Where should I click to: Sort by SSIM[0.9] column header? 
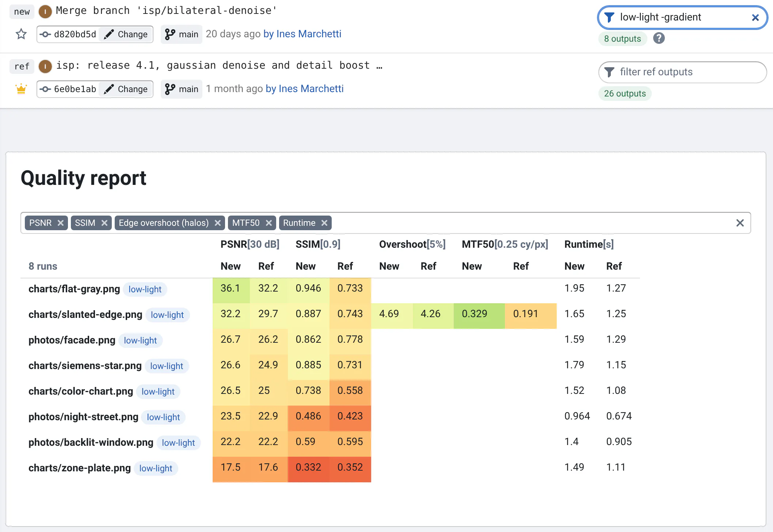pyautogui.click(x=318, y=244)
